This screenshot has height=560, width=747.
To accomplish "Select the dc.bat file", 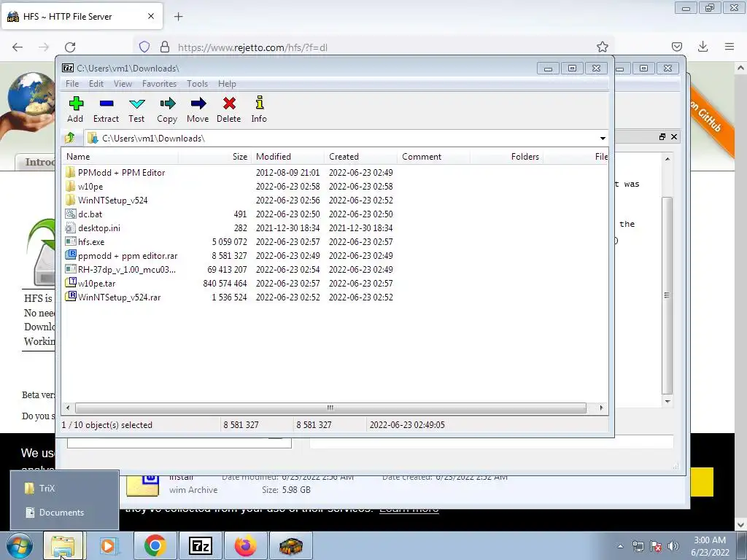I will (x=90, y=214).
